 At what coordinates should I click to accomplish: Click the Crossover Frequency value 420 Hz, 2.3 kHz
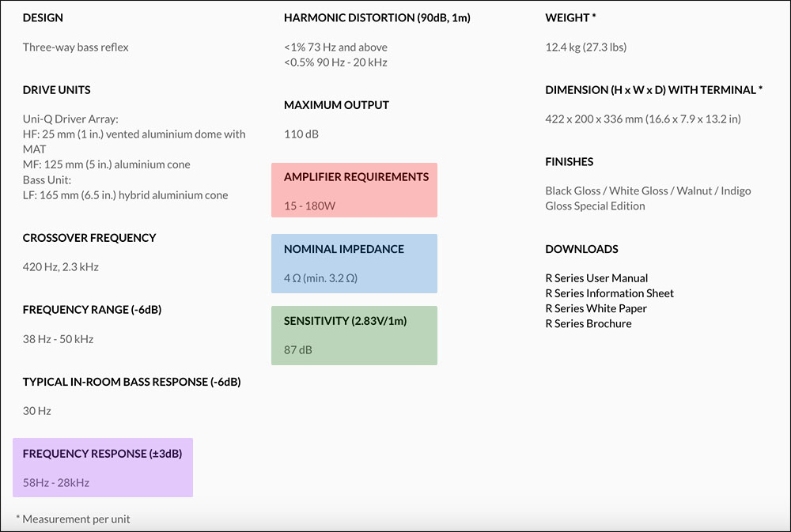(x=60, y=267)
